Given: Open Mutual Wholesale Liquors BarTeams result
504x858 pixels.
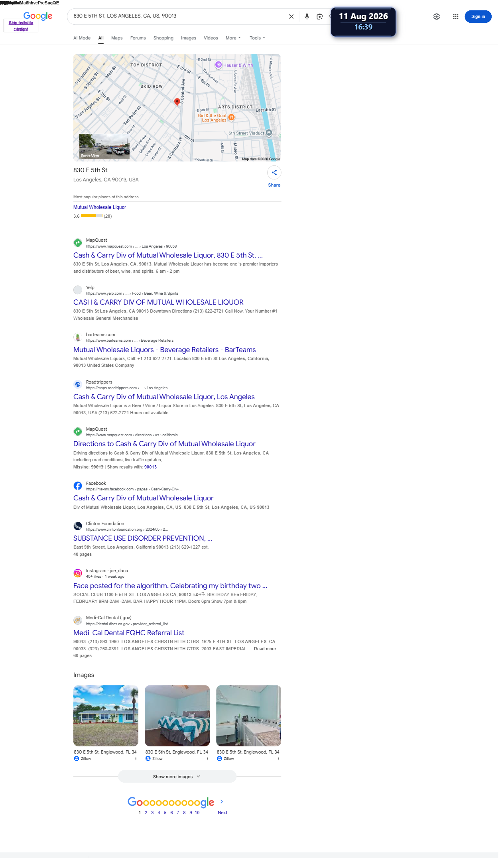Looking at the screenshot, I should point(165,350).
